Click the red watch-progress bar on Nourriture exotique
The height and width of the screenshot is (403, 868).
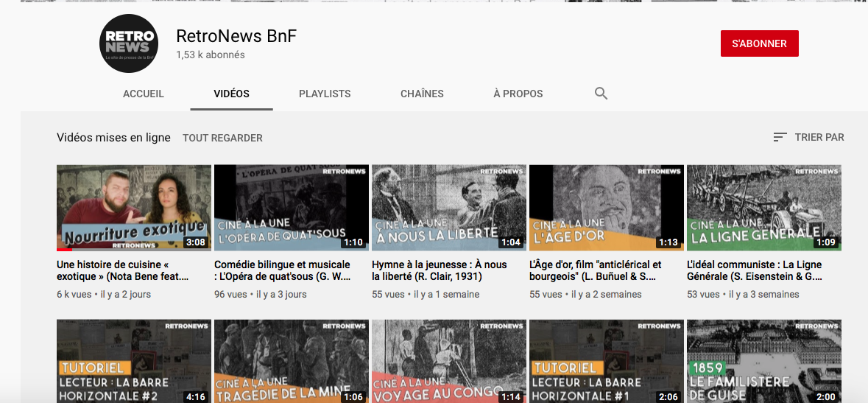(64, 250)
